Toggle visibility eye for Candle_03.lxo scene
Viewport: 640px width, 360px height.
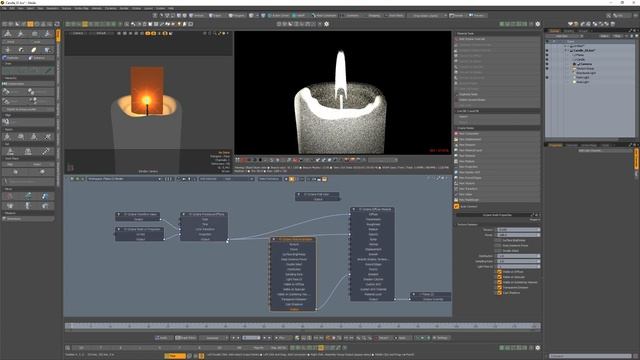[547, 51]
